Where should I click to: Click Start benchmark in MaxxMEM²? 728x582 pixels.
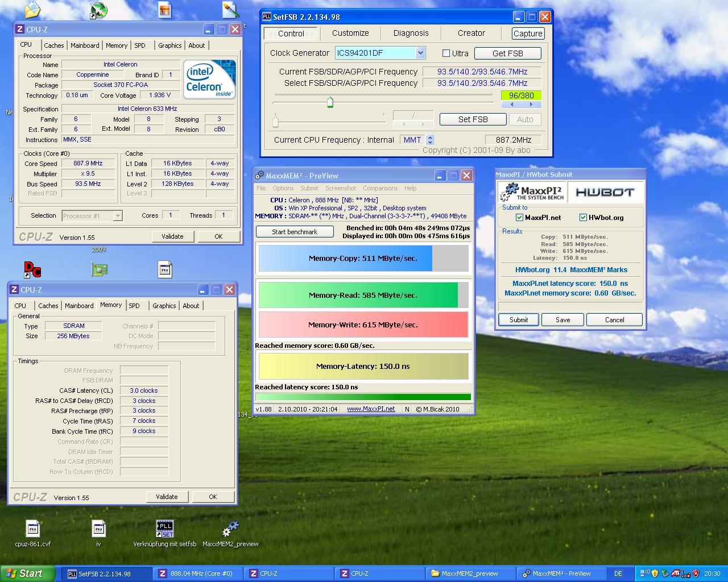[x=295, y=232]
